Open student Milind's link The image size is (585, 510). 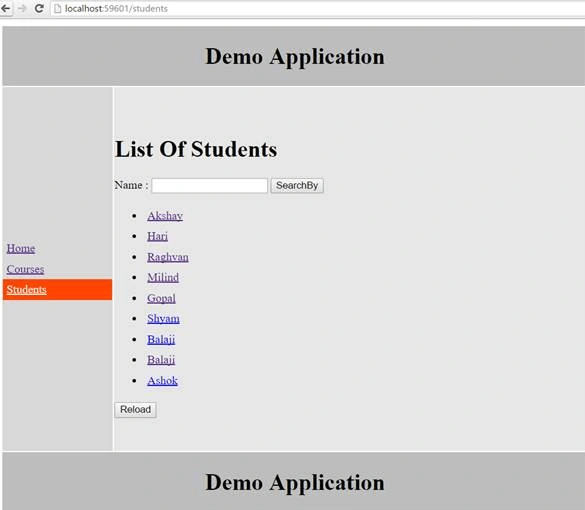163,277
